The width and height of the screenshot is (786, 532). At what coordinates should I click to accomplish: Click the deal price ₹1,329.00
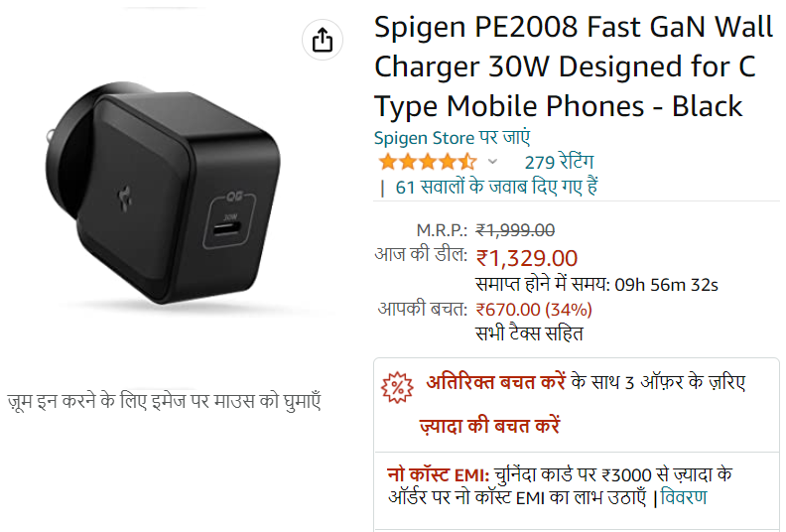(527, 259)
